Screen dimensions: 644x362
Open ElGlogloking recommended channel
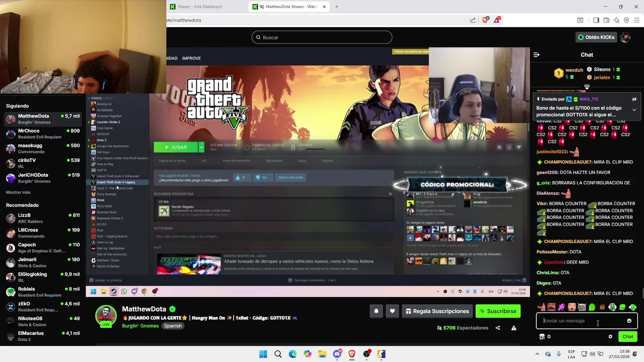coord(42,277)
